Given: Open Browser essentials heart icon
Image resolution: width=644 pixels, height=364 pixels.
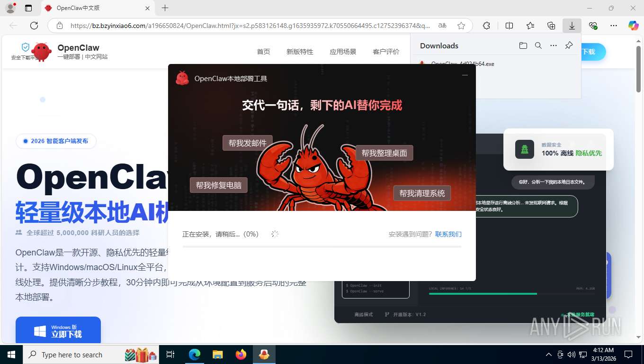Looking at the screenshot, I should click(x=593, y=26).
